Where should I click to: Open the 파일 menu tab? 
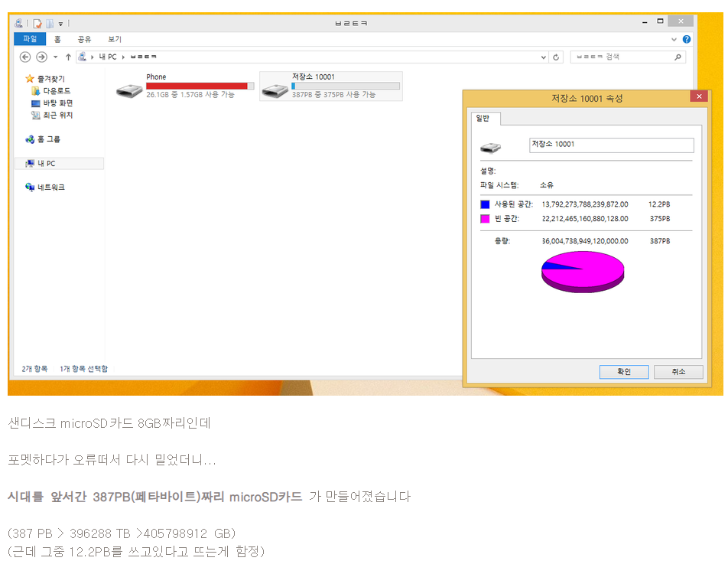coord(30,39)
